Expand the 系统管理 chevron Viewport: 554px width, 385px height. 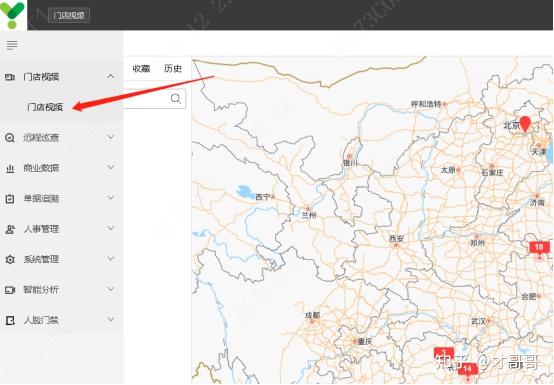(x=111, y=259)
